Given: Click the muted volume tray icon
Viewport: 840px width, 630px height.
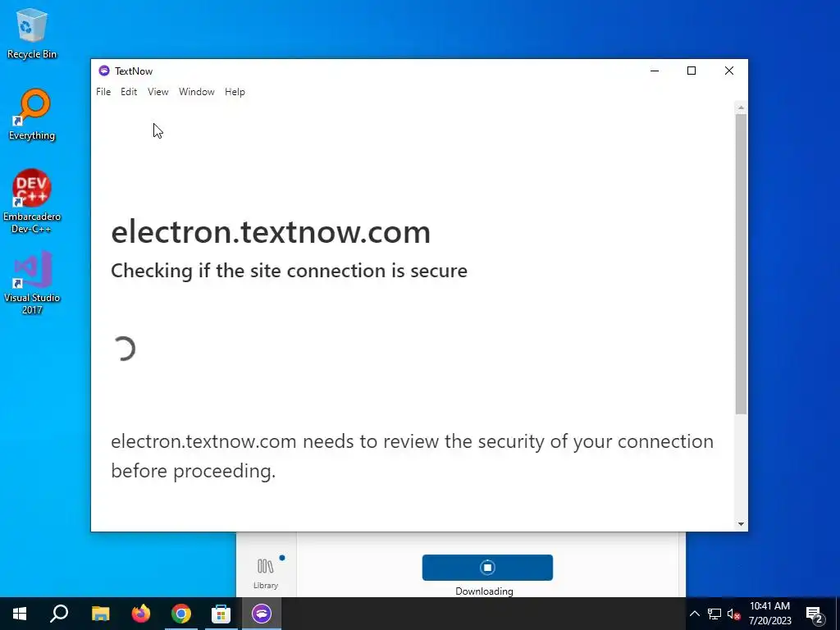Looking at the screenshot, I should point(733,614).
